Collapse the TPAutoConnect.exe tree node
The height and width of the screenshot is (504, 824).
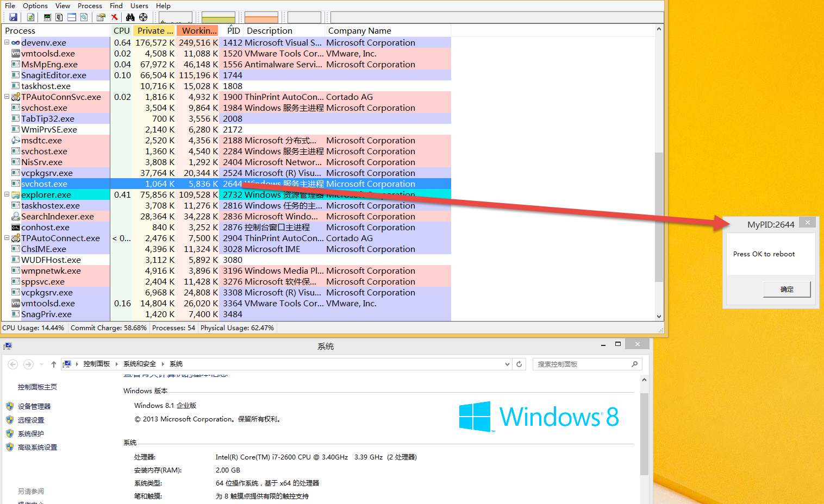(7, 238)
